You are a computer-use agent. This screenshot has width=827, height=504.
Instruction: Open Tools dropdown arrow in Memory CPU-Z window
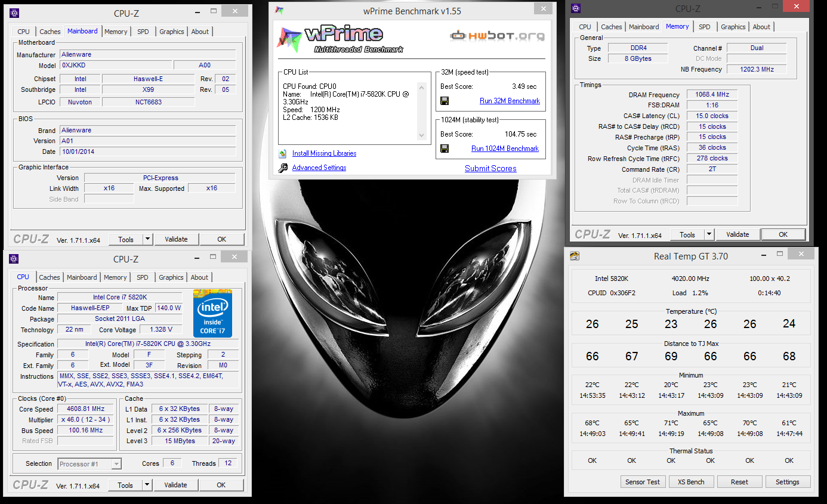[709, 234]
